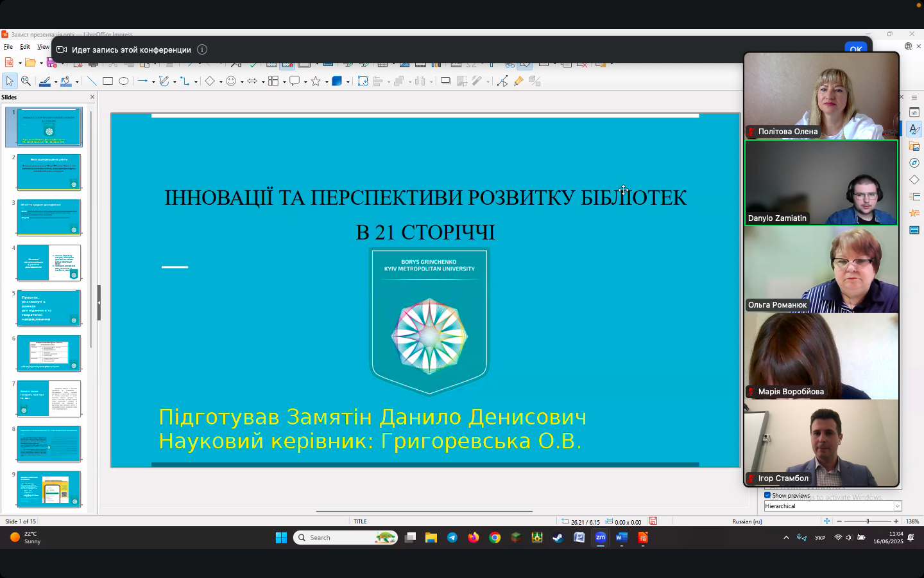The image size is (924, 578).
Task: Select slide 5 thumbnail in Slides panel
Action: click(49, 308)
